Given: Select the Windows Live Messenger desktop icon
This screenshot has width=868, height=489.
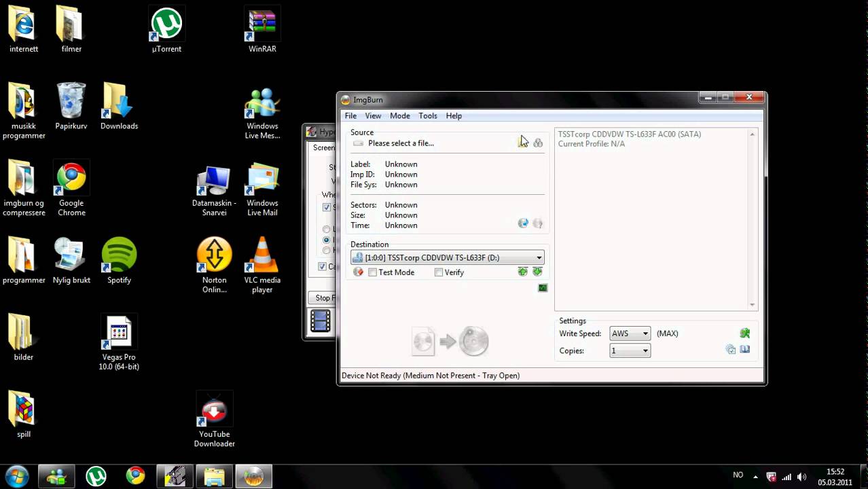Looking at the screenshot, I should (262, 113).
